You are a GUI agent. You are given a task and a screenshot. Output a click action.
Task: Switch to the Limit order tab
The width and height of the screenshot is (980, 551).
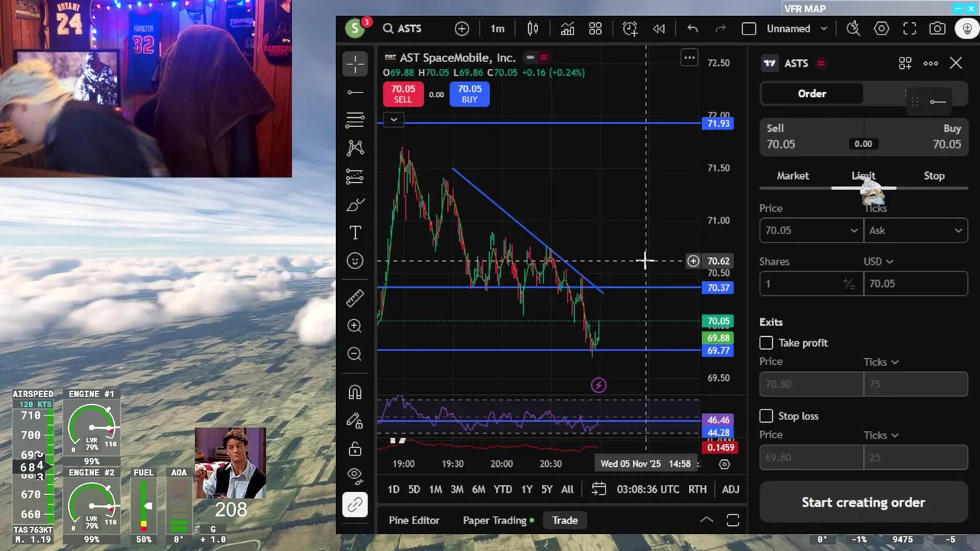[863, 176]
